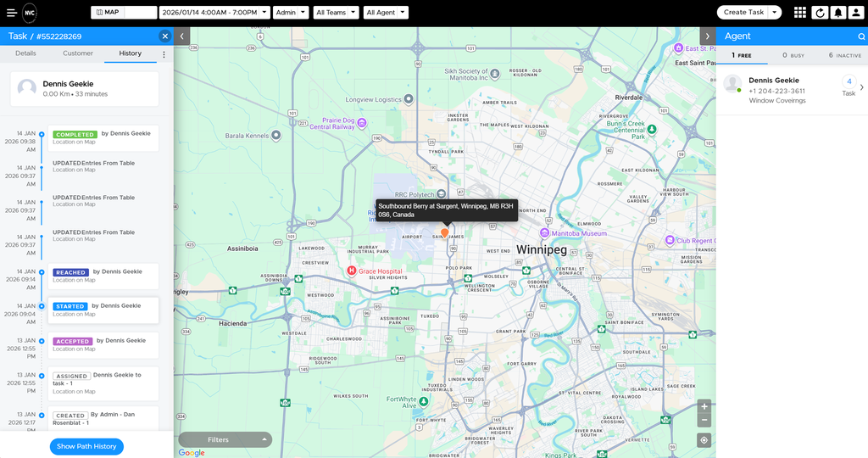Open the apps grid icon
The width and height of the screenshot is (868, 458).
(x=800, y=13)
